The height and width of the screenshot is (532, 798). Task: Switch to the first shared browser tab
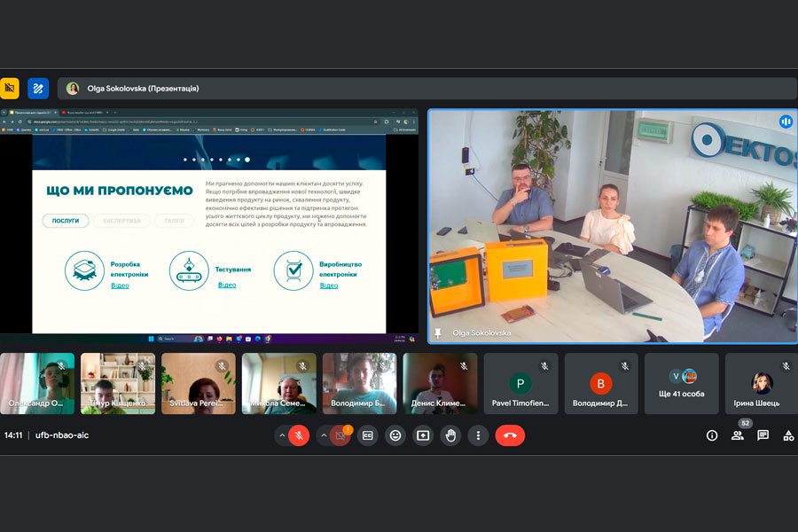point(32,113)
